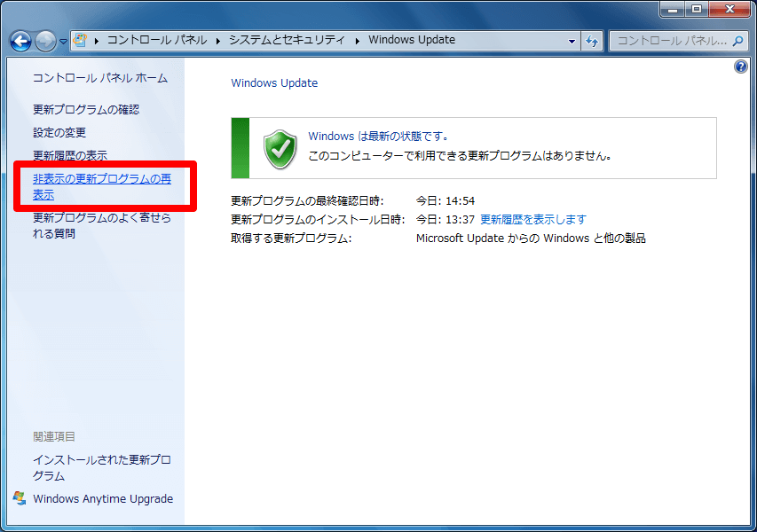The width and height of the screenshot is (757, 532).
Task: Click the refresh button beside address bar
Action: tap(592, 41)
